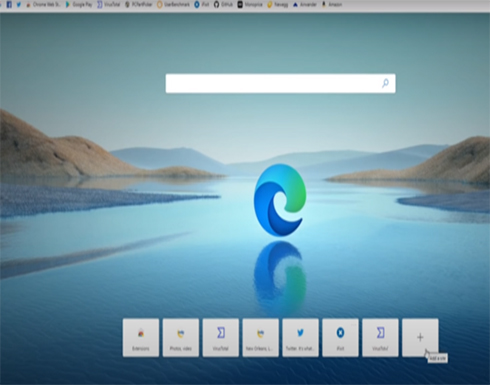Open the Facebook bookmark icon
Screen dimensions: 490x385
click(9, 4)
